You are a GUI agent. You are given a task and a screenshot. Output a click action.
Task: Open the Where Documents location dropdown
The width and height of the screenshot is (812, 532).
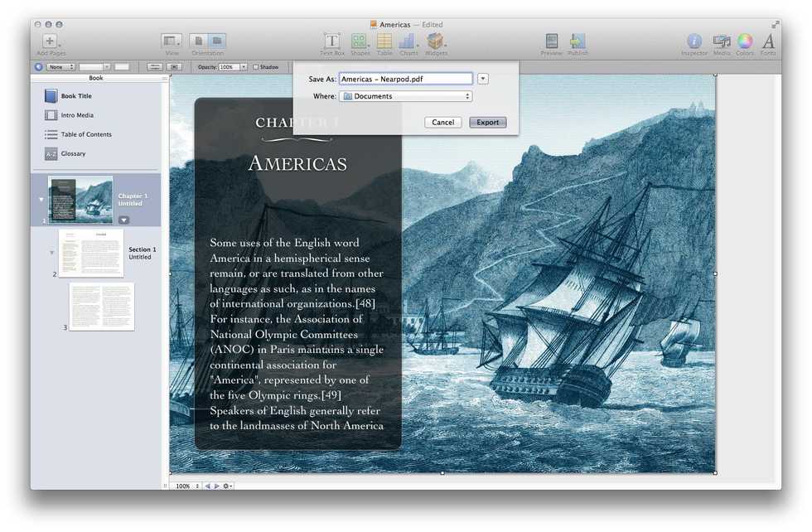pyautogui.click(x=406, y=96)
